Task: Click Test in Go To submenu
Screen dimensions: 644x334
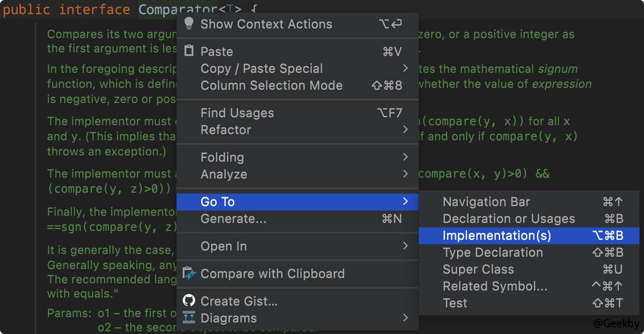Action: (x=455, y=303)
